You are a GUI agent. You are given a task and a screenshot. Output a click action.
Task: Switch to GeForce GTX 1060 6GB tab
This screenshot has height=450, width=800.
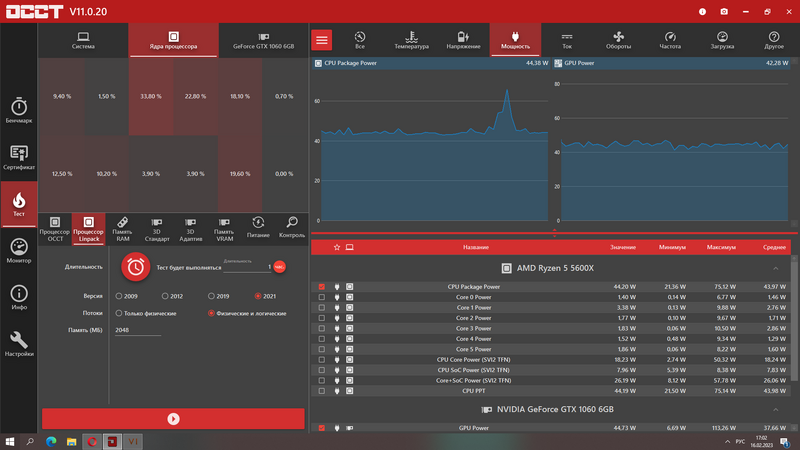pyautogui.click(x=263, y=40)
